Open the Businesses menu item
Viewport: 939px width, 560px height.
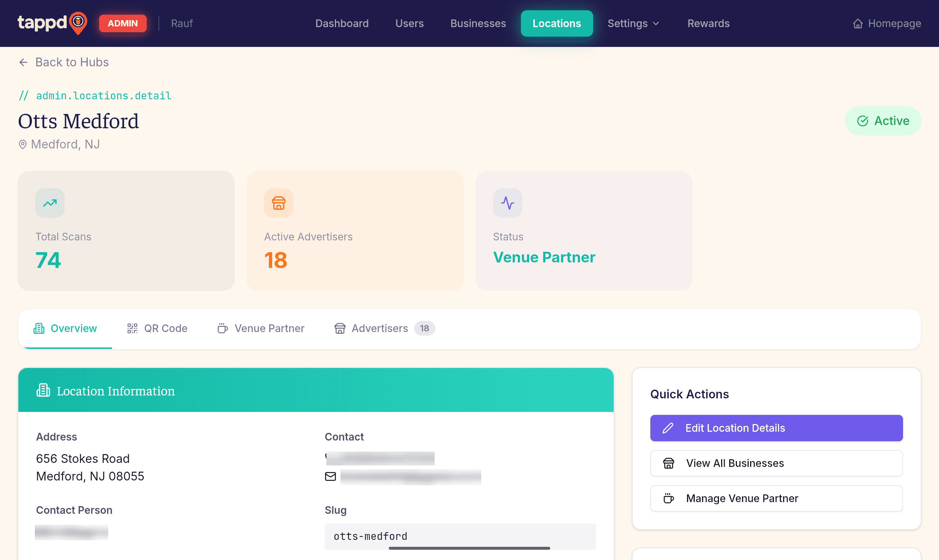478,23
